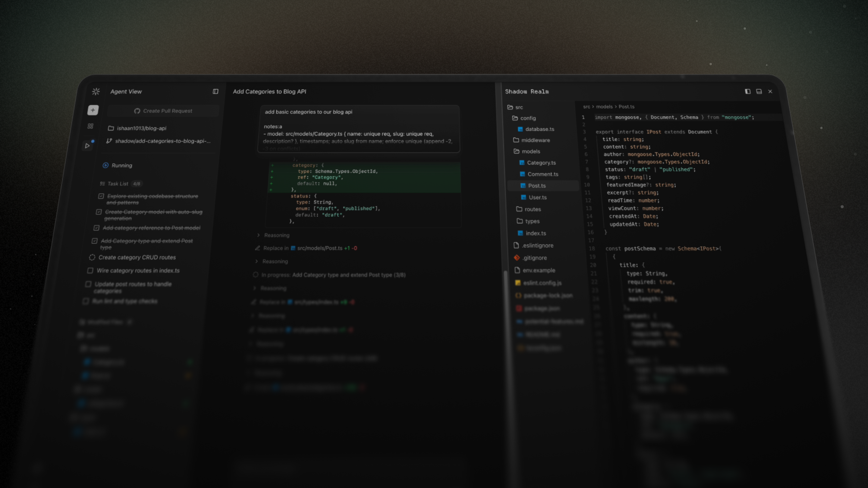Click the Shadow Realm panel title
This screenshot has width=868, height=488.
click(x=527, y=92)
